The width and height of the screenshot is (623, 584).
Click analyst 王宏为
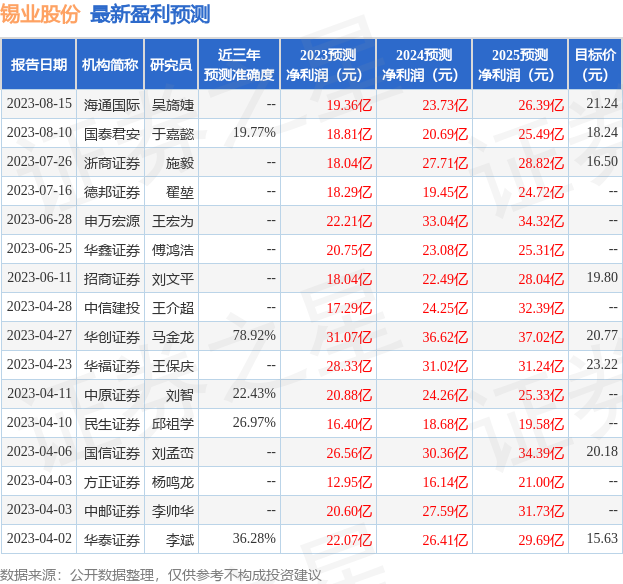pos(173,221)
